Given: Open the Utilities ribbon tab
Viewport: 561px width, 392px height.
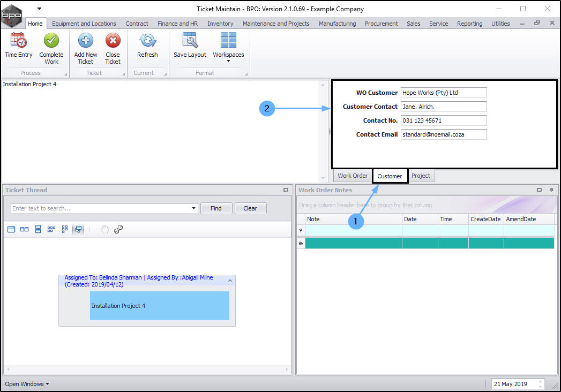Looking at the screenshot, I should [500, 24].
